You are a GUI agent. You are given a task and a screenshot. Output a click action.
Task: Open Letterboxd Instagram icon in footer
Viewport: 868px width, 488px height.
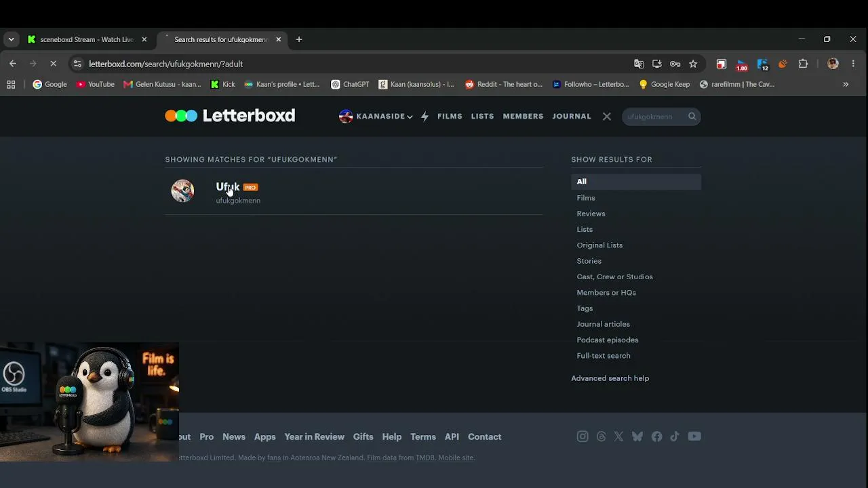[583, 436]
